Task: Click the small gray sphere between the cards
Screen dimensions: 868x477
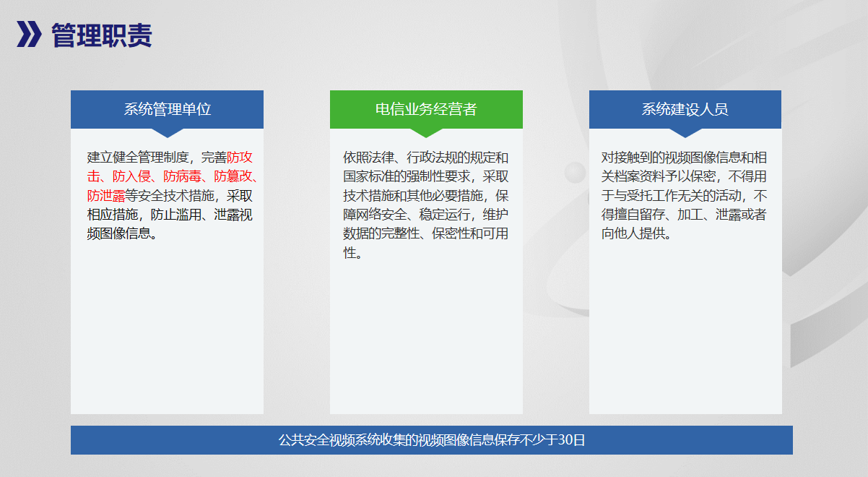Action: coord(575,173)
